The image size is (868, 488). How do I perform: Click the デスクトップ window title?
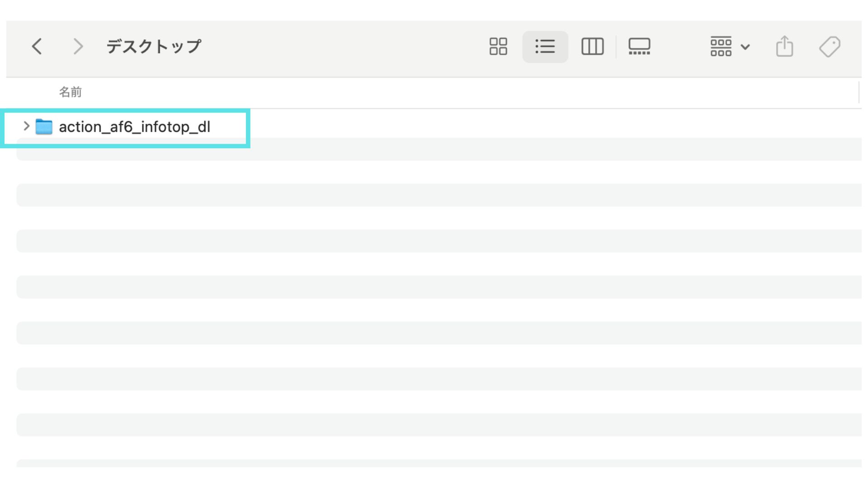coord(154,46)
